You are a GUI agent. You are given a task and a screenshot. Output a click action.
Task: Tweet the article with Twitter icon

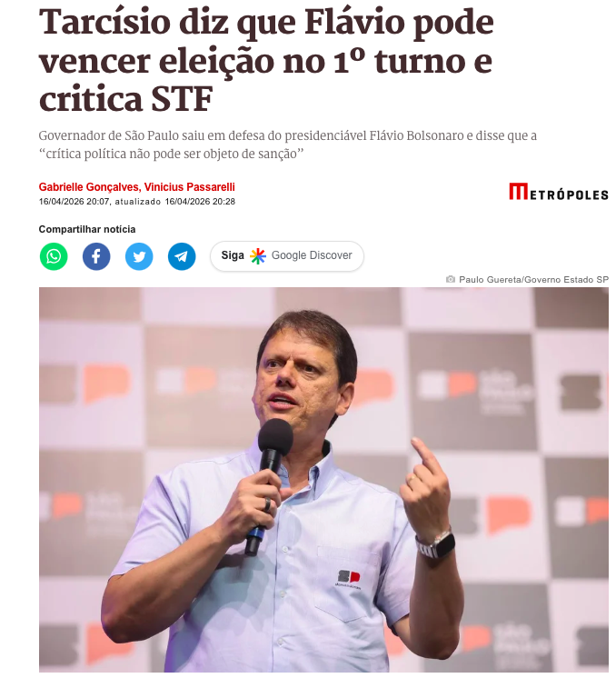(139, 256)
